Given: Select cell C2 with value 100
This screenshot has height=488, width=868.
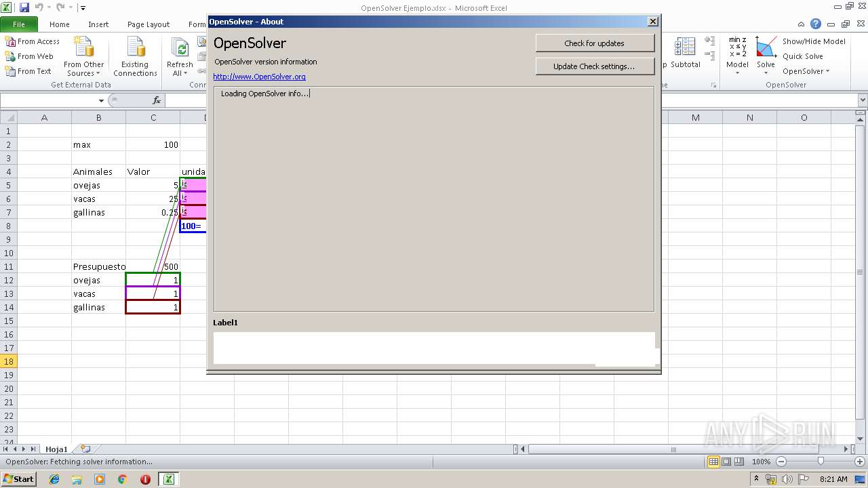Looking at the screenshot, I should click(x=153, y=144).
